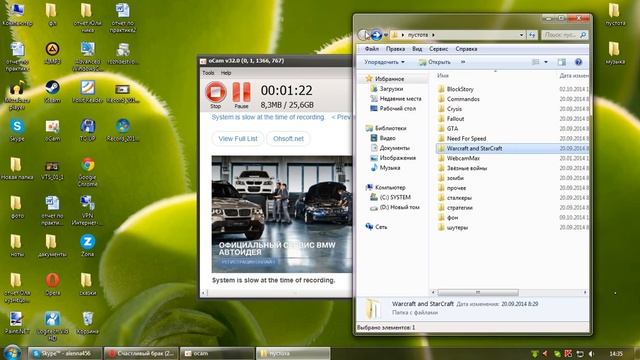The image size is (640, 360).
Task: Select the стратегии folder
Action: pyautogui.click(x=459, y=208)
